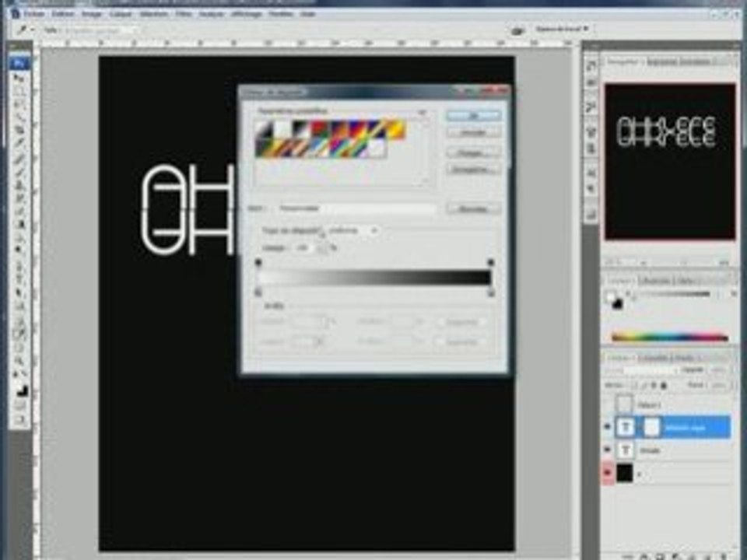This screenshot has height=560, width=747.
Task: Open the Affichage menu
Action: tap(247, 14)
